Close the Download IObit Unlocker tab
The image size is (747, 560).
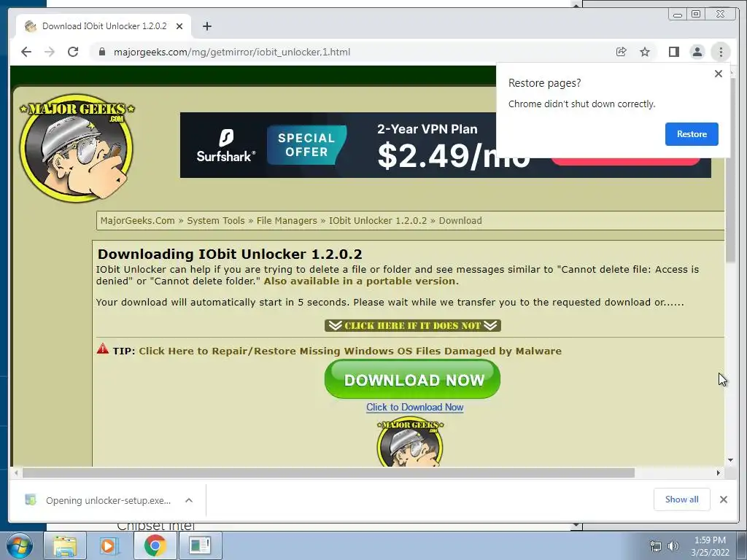179,26
